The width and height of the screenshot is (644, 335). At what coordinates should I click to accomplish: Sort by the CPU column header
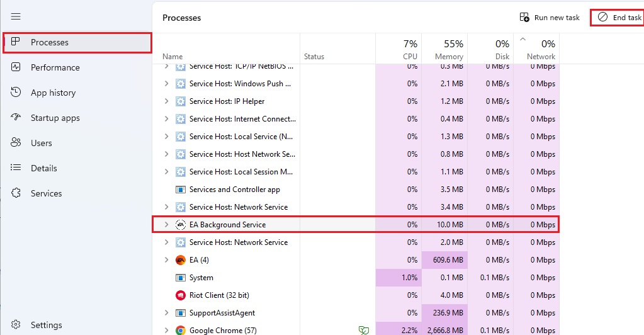pos(398,49)
